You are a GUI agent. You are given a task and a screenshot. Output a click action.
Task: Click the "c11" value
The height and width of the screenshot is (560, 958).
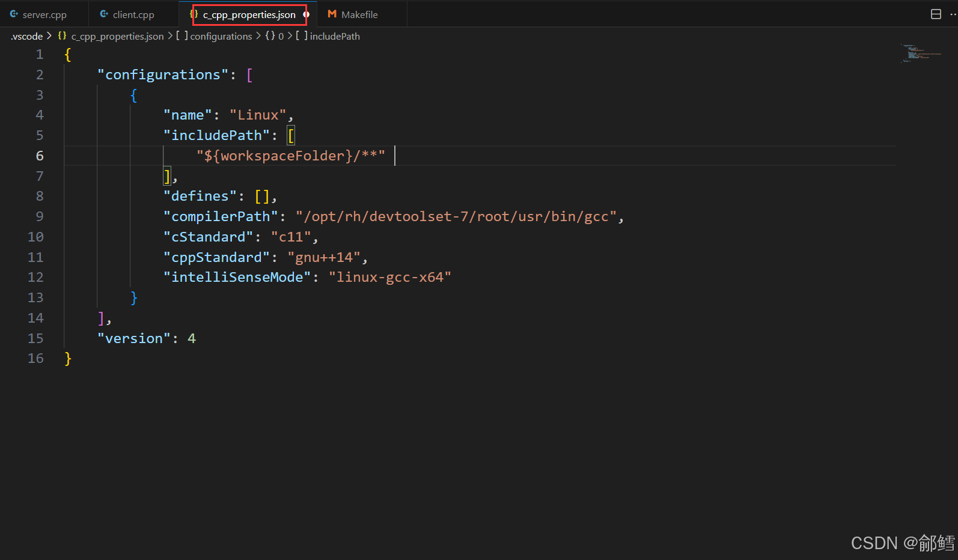291,237
